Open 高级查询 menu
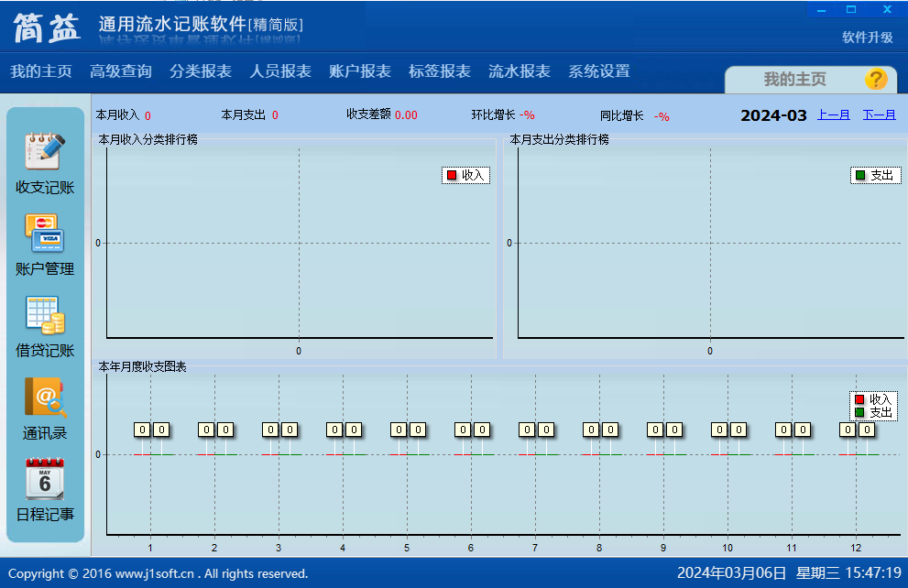 (x=121, y=71)
